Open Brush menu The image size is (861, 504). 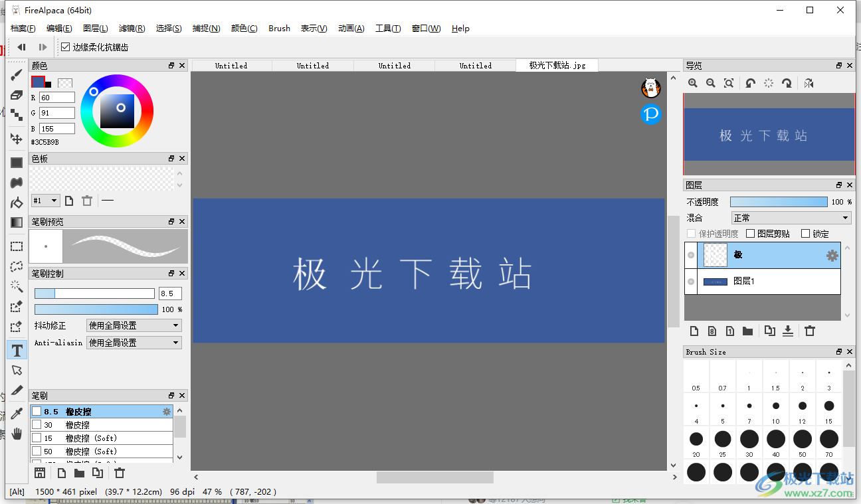279,29
